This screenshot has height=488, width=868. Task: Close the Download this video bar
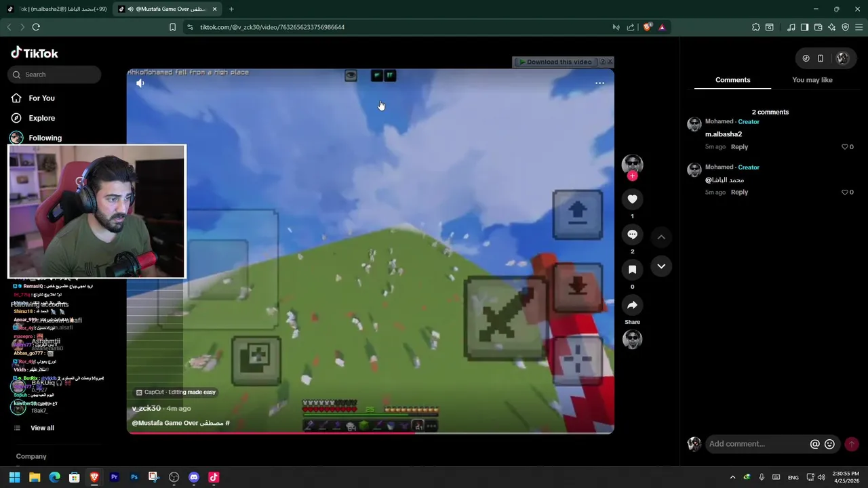coord(610,61)
